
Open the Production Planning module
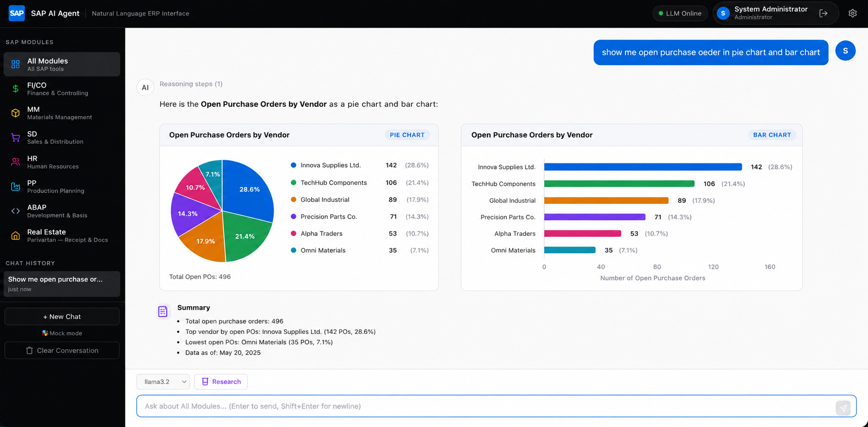pos(62,186)
